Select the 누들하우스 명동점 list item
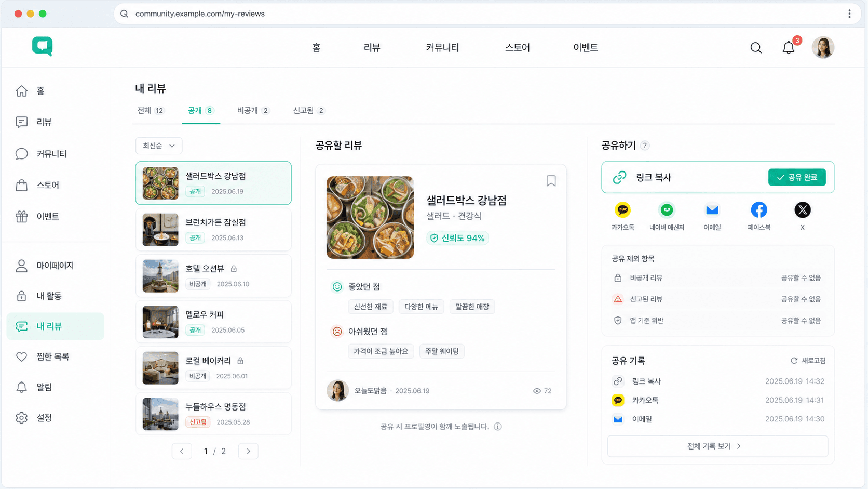The height and width of the screenshot is (489, 868). pyautogui.click(x=213, y=414)
